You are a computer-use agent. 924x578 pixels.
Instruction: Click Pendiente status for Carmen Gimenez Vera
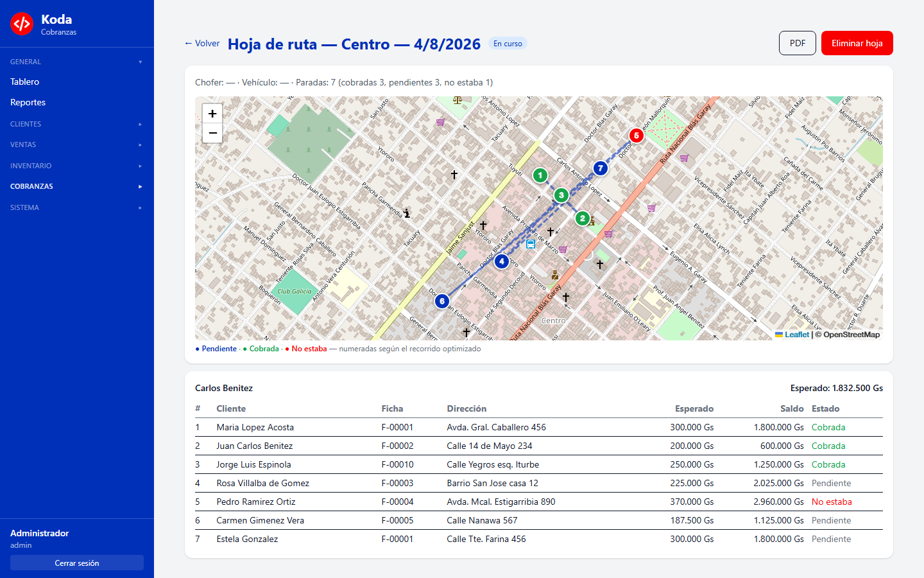coord(831,520)
